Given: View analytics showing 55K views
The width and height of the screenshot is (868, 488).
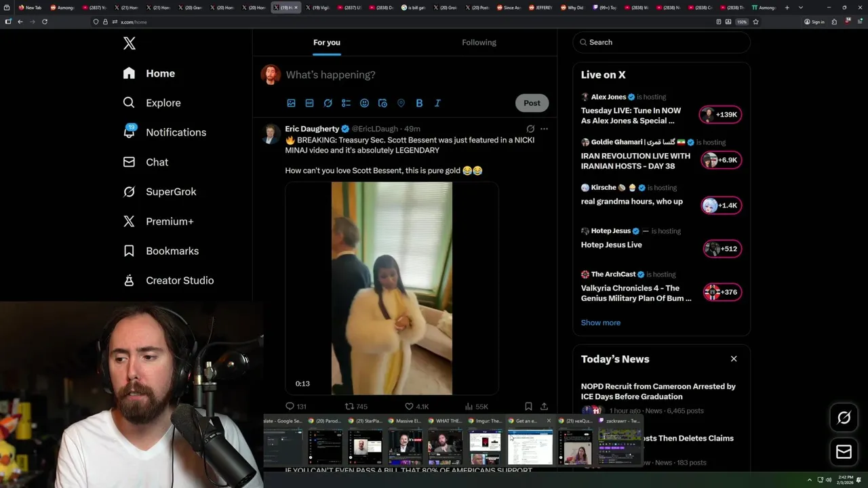Looking at the screenshot, I should (476, 407).
